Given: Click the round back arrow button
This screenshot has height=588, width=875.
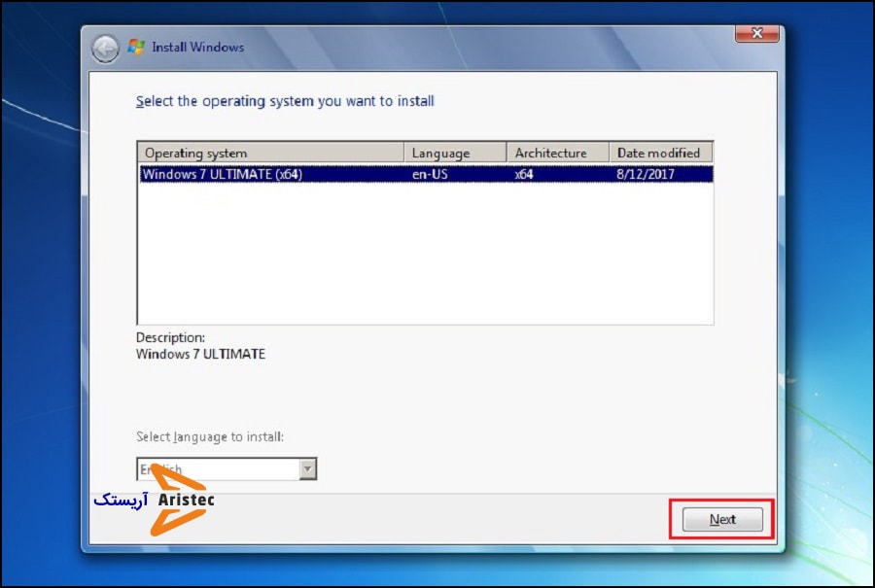Looking at the screenshot, I should 105,48.
